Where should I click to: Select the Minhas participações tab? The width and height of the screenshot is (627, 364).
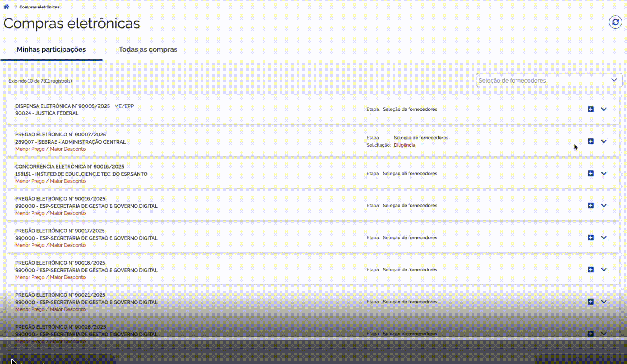coord(51,49)
